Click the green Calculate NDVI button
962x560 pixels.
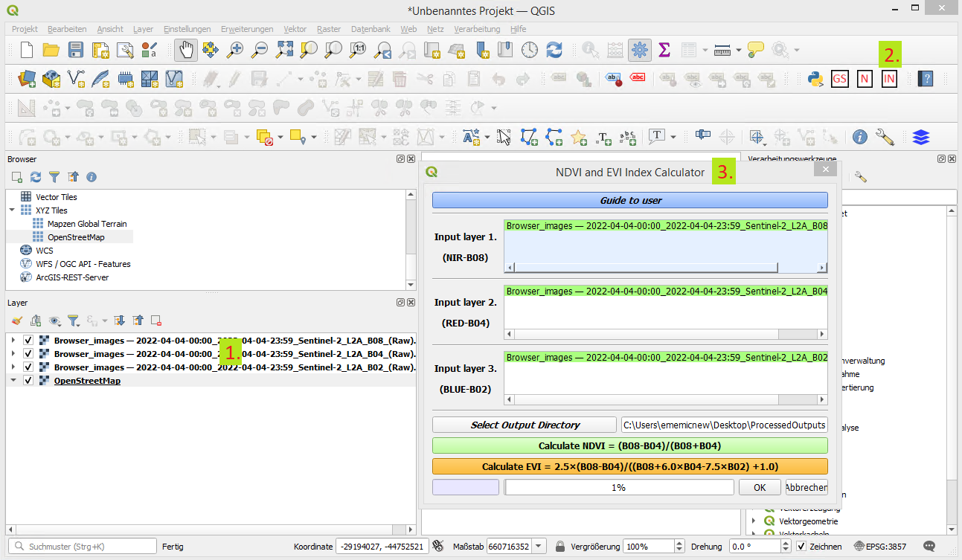[x=630, y=445]
